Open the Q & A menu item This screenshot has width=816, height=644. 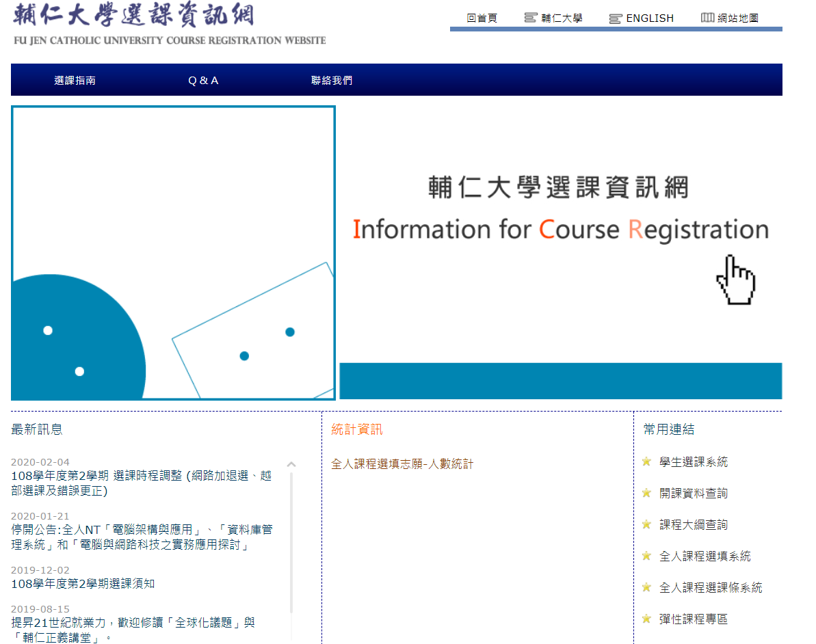(203, 80)
